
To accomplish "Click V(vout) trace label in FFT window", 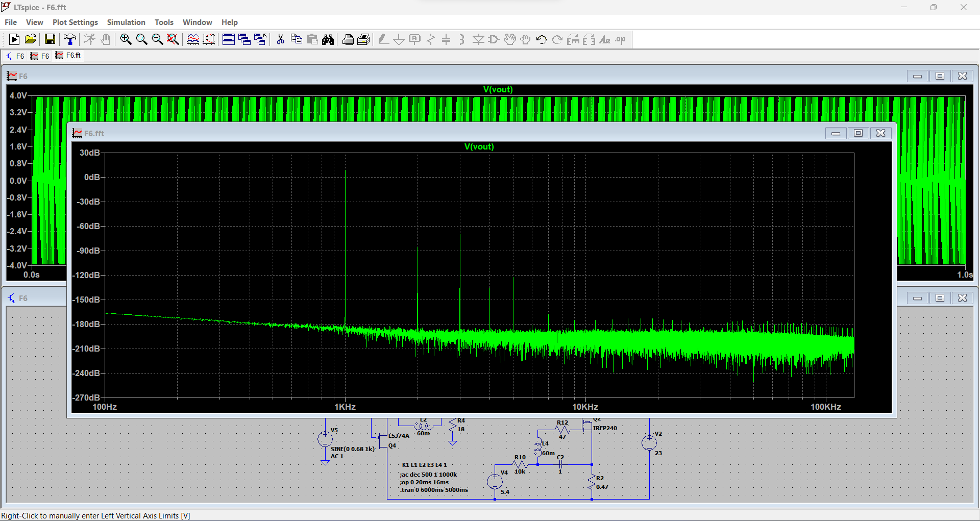I will 479,146.
